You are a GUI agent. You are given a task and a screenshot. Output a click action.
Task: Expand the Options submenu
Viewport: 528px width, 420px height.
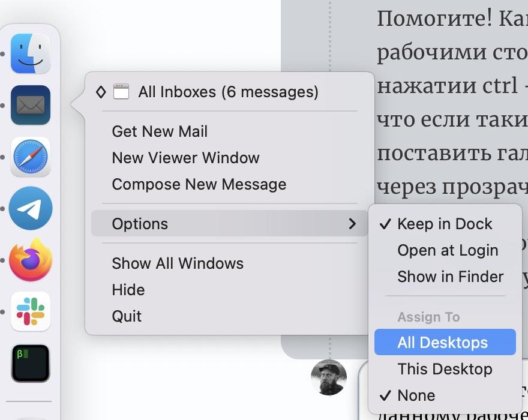click(140, 223)
